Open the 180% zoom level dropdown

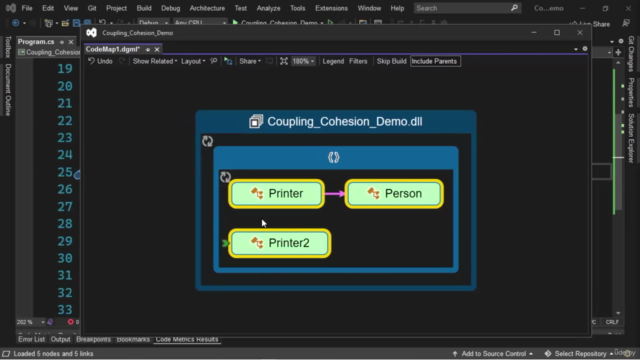coord(303,61)
